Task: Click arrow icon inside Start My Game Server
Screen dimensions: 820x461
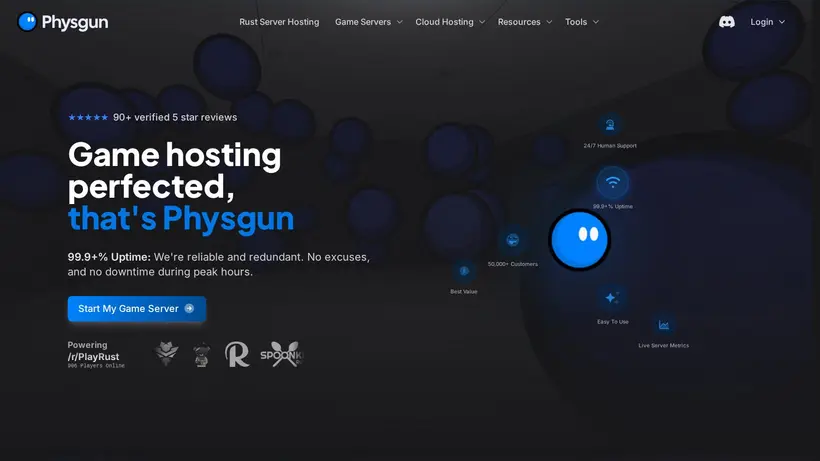Action: click(189, 308)
